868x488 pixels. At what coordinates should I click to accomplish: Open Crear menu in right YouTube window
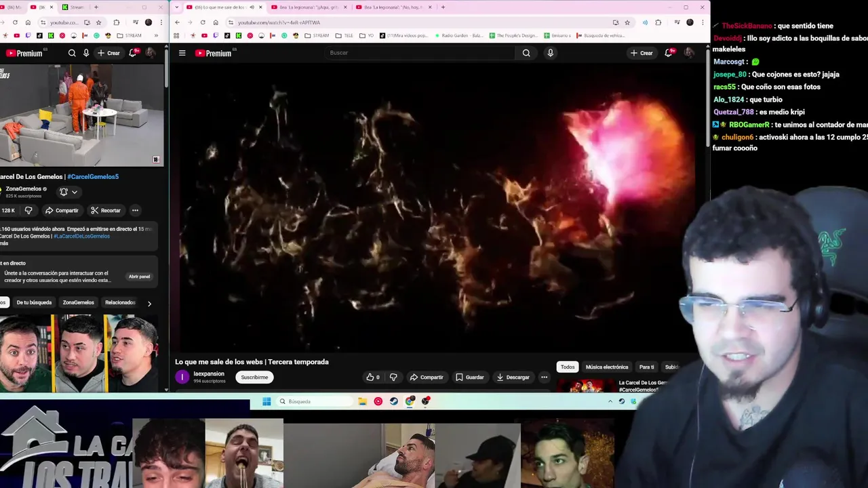[642, 53]
